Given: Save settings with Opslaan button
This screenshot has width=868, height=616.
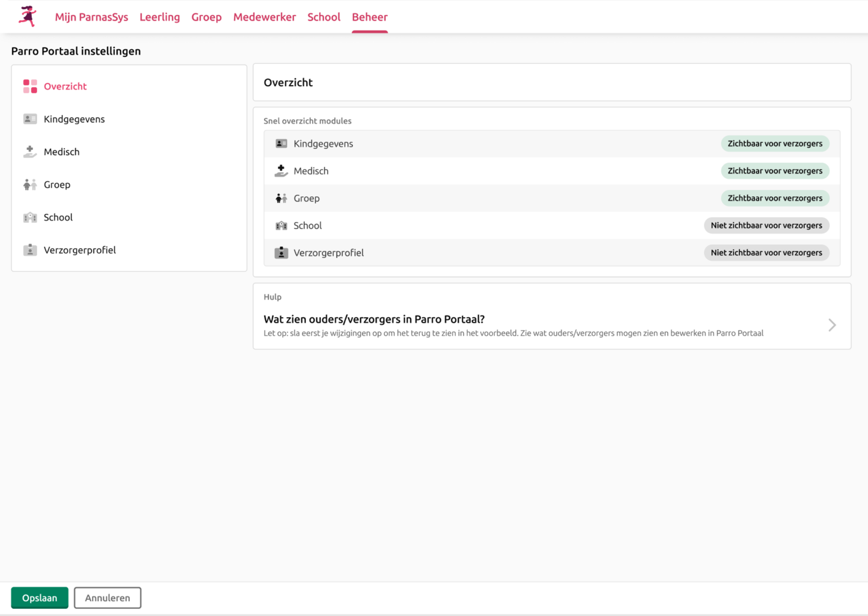Looking at the screenshot, I should 40,598.
